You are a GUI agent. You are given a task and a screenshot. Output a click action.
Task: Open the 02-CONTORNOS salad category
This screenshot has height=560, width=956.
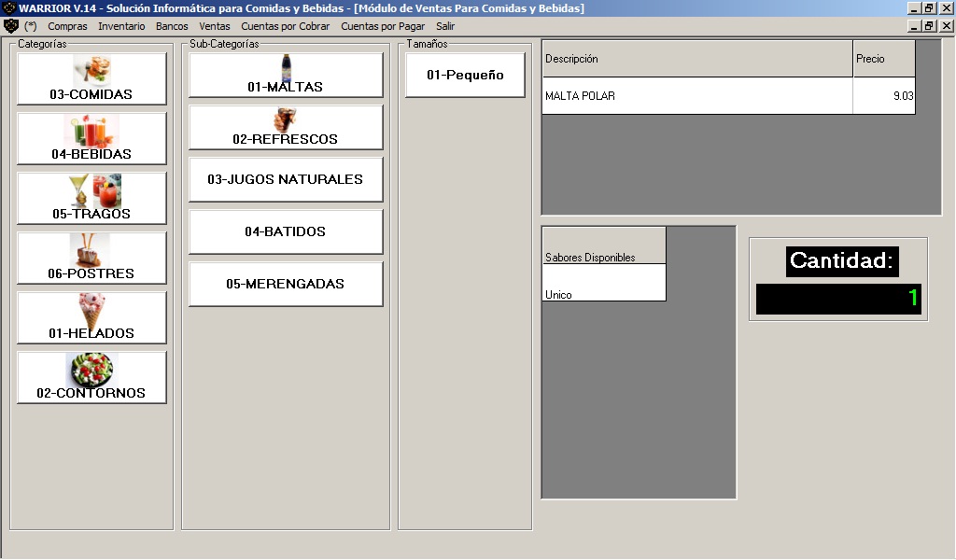tap(91, 377)
